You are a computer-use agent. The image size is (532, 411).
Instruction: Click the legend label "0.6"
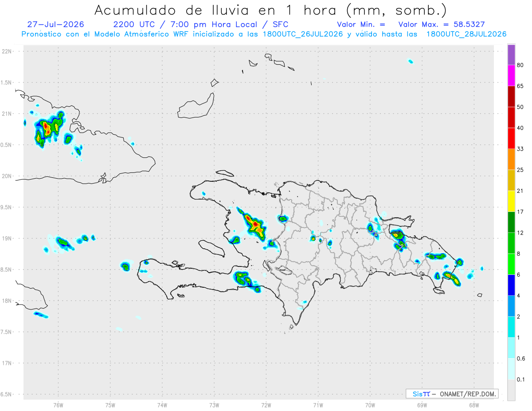pyautogui.click(x=521, y=358)
